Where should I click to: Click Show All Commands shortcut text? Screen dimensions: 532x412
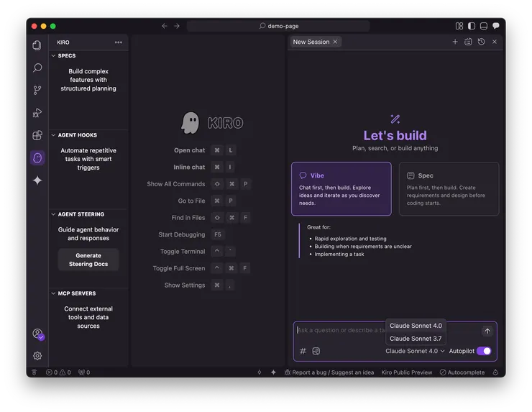tap(175, 184)
